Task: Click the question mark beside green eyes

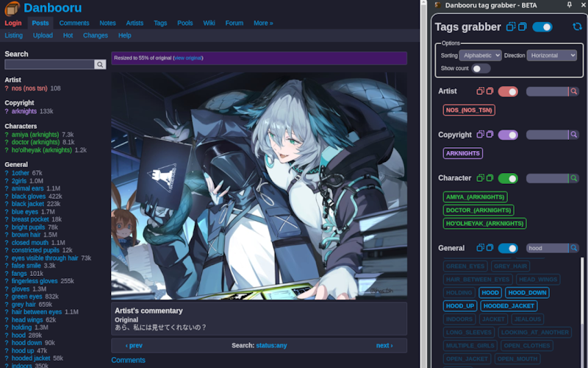Action: (7, 297)
